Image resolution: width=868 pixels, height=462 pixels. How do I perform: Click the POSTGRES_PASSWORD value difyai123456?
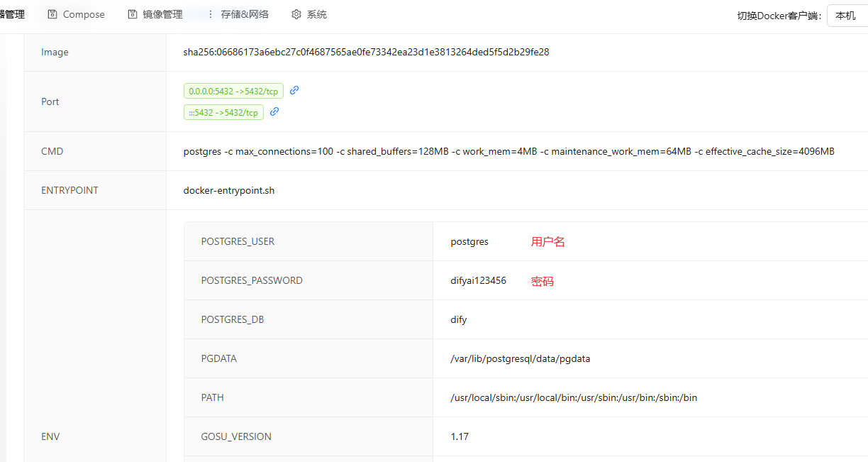tap(478, 280)
